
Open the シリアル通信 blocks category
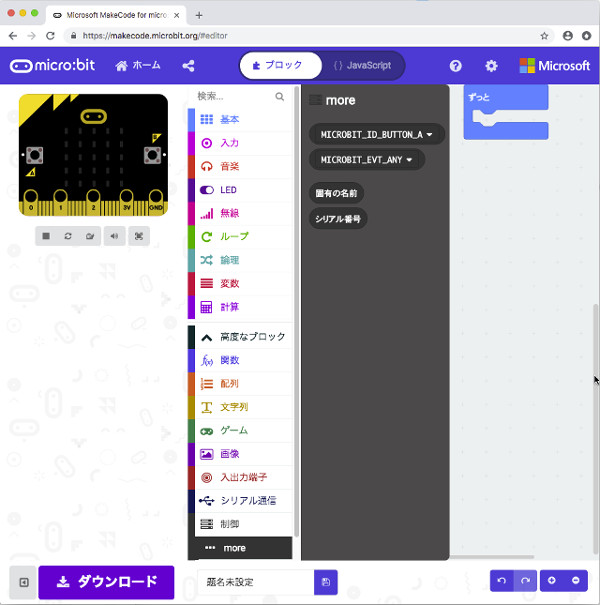(x=241, y=501)
